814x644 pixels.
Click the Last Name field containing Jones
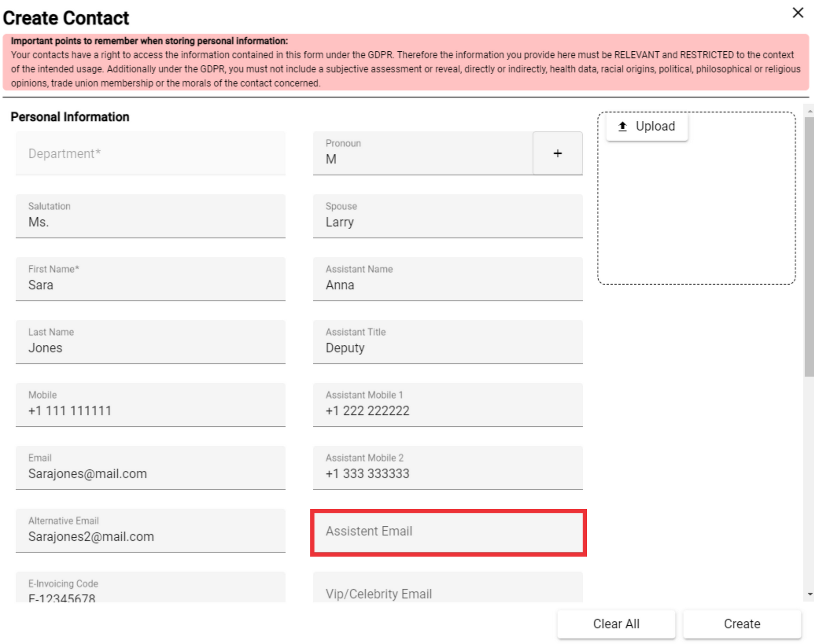point(151,342)
